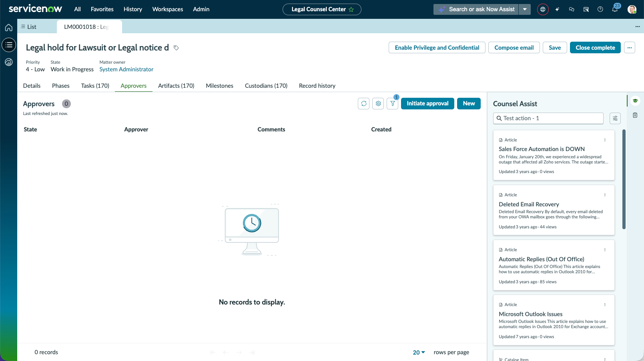Screen dimensions: 644x361
Task: Click the Counsel Assist search field
Action: [548, 118]
